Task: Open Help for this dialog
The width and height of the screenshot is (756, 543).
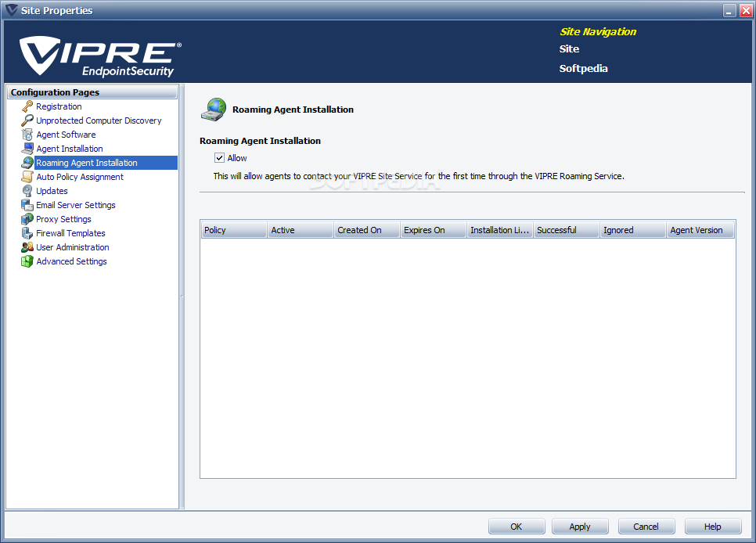Action: [x=713, y=526]
